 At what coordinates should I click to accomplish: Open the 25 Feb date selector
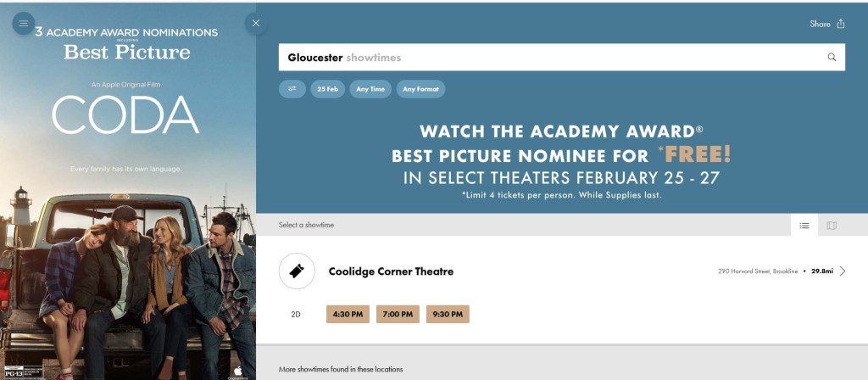327,89
